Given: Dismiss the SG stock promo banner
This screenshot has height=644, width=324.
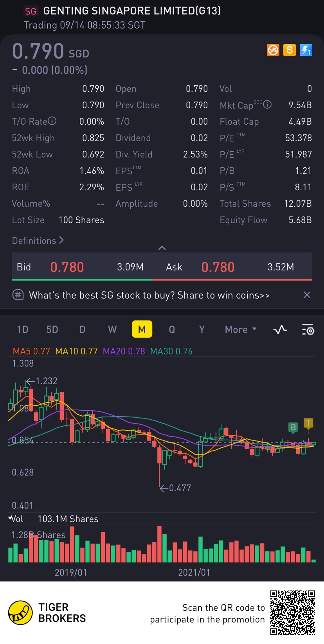Looking at the screenshot, I should 307,295.
